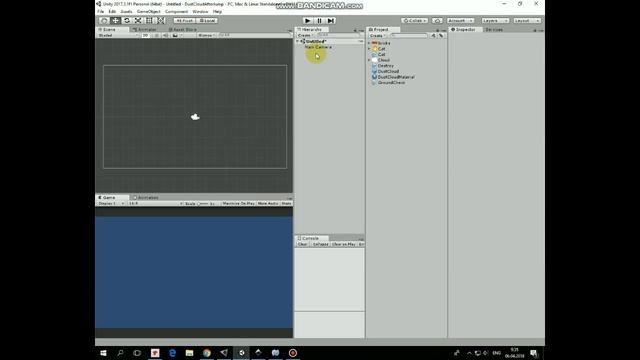Open the Window menu
Image resolution: width=640 pixels, height=360 pixels.
point(200,11)
